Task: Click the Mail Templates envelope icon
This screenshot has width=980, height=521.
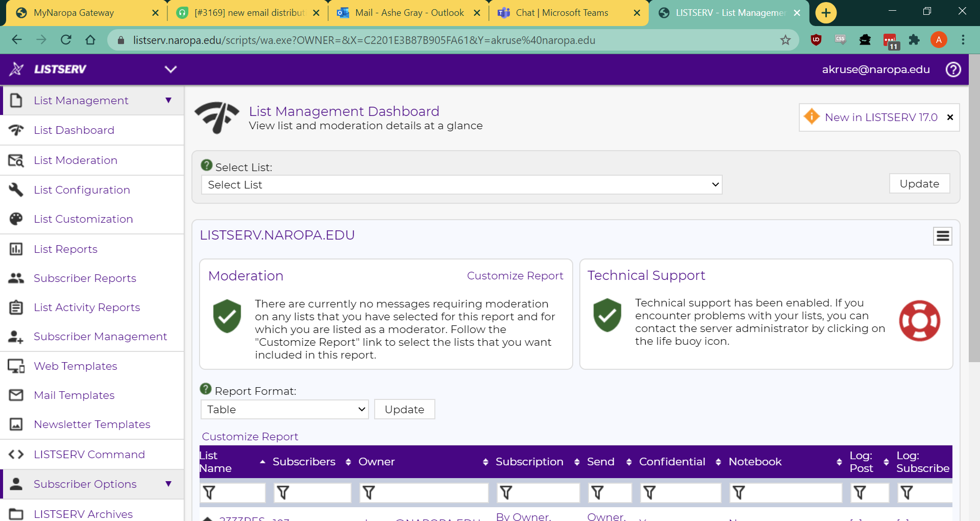Action: pos(16,395)
